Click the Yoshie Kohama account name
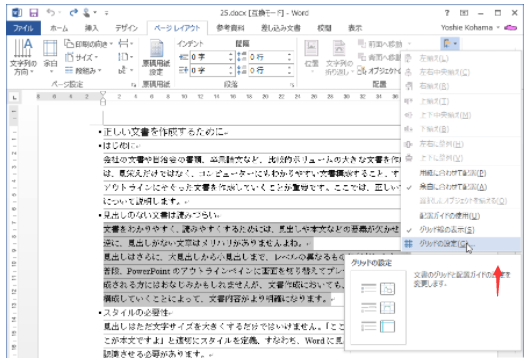 tap(467, 28)
